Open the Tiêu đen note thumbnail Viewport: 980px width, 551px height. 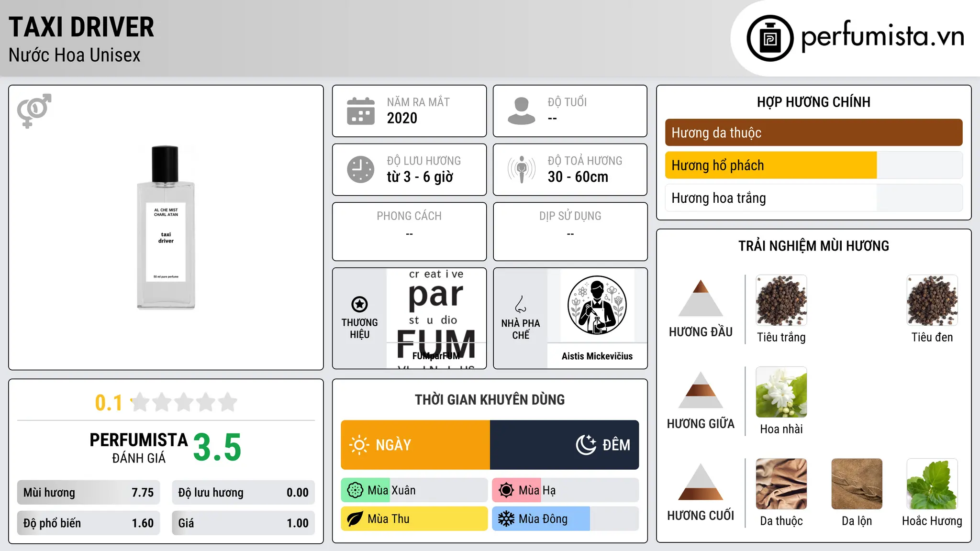point(932,300)
